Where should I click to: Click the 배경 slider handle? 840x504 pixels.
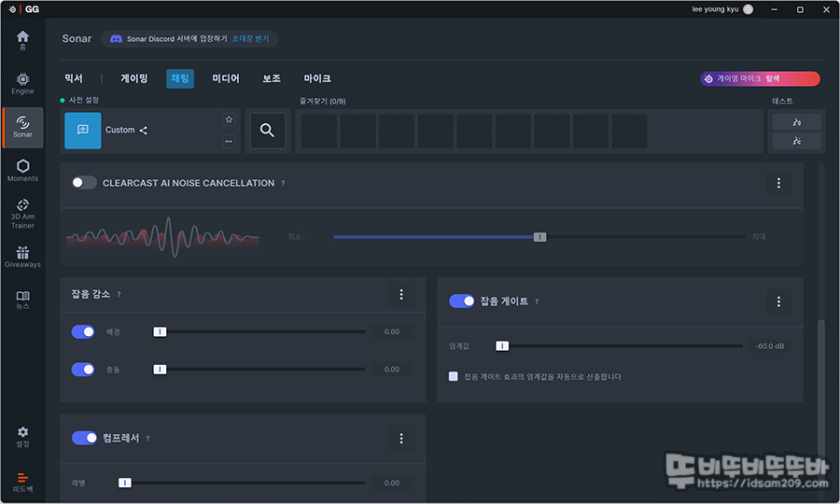pyautogui.click(x=160, y=332)
